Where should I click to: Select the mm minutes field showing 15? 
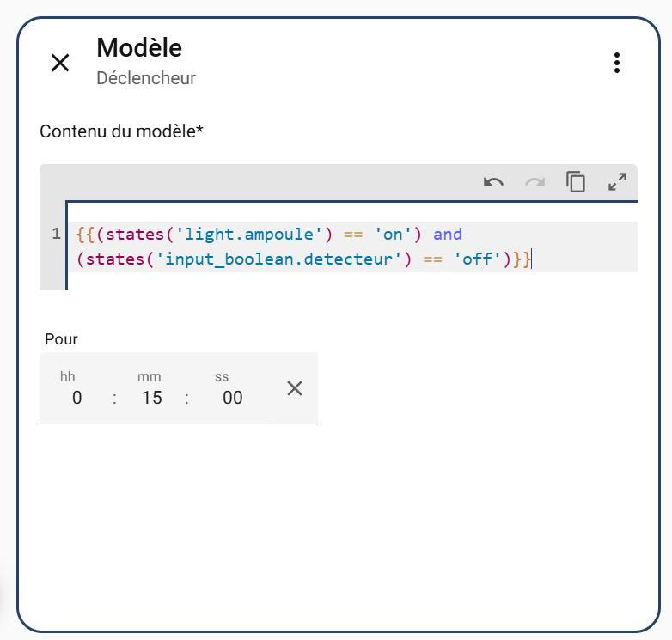[151, 398]
